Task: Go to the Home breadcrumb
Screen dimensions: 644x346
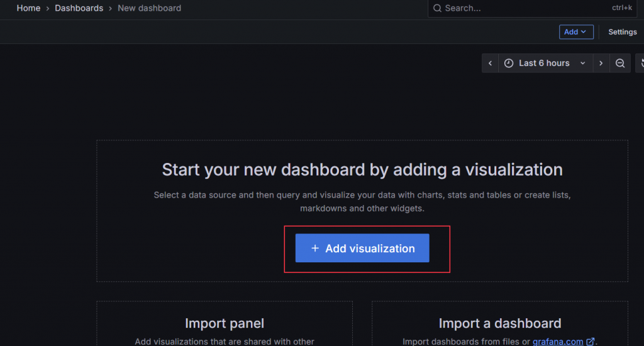Action: [x=28, y=8]
